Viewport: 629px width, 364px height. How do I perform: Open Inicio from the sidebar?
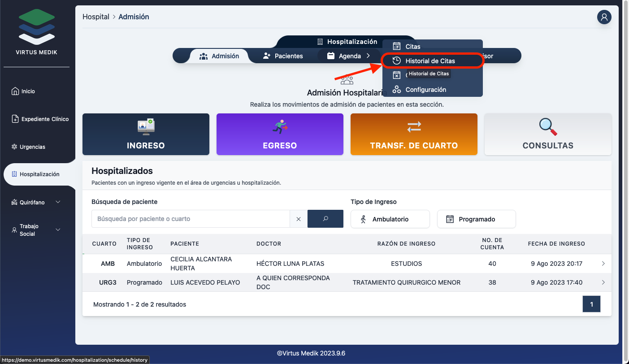pos(28,91)
